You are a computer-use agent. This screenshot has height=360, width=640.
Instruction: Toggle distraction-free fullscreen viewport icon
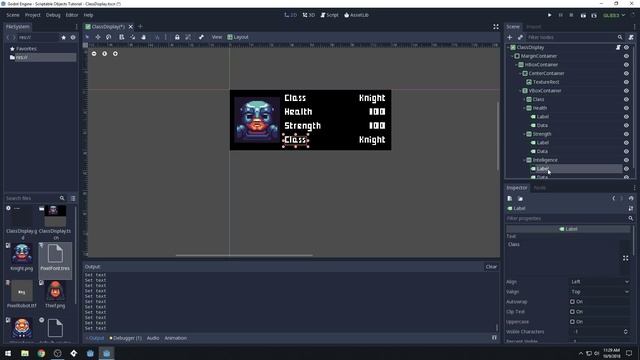tap(496, 27)
